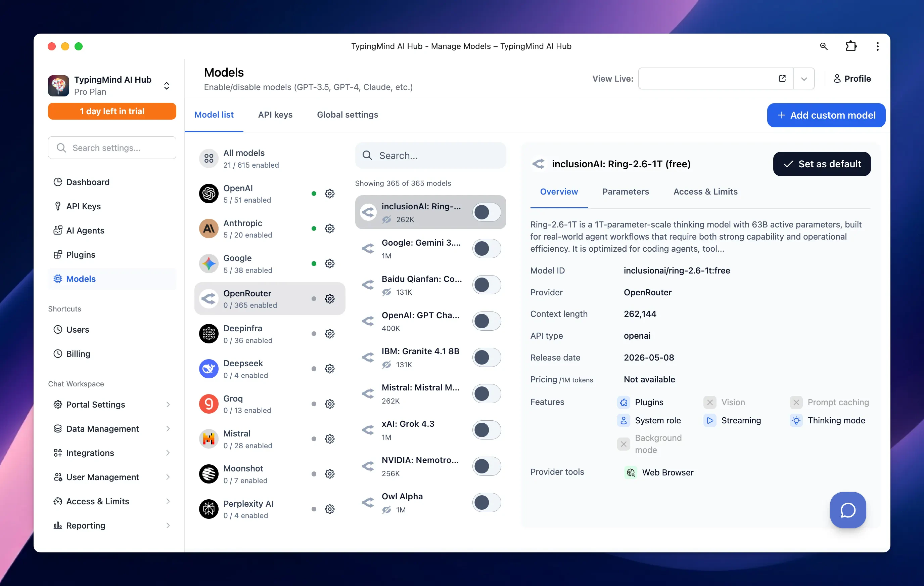
Task: Expand Integrations in sidebar
Action: [x=112, y=453]
